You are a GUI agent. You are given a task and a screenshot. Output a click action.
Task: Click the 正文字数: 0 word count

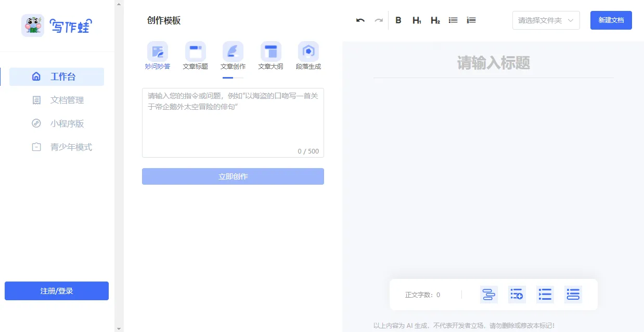(422, 295)
